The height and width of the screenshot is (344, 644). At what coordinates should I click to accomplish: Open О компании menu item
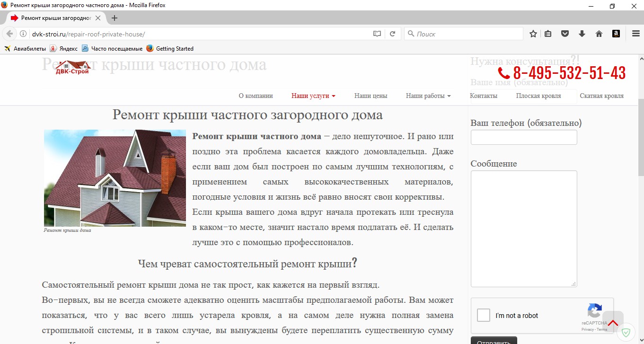(x=256, y=96)
